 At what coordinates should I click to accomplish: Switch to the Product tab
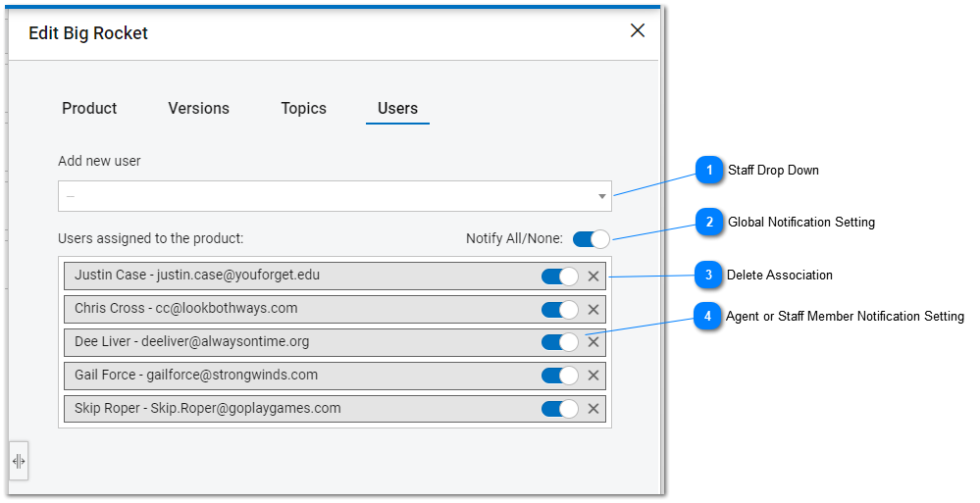pyautogui.click(x=89, y=108)
